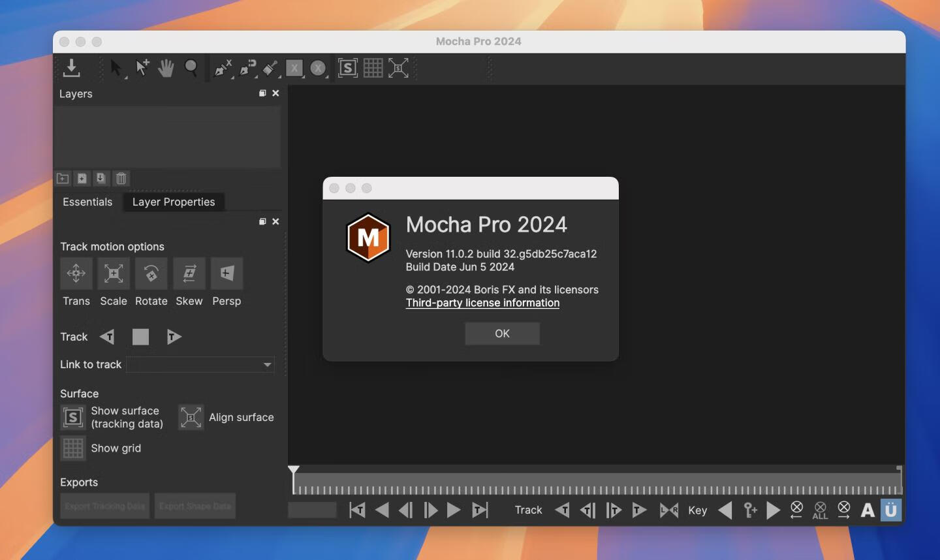Play forwards with the transport button
The height and width of the screenshot is (560, 940).
[x=454, y=510]
